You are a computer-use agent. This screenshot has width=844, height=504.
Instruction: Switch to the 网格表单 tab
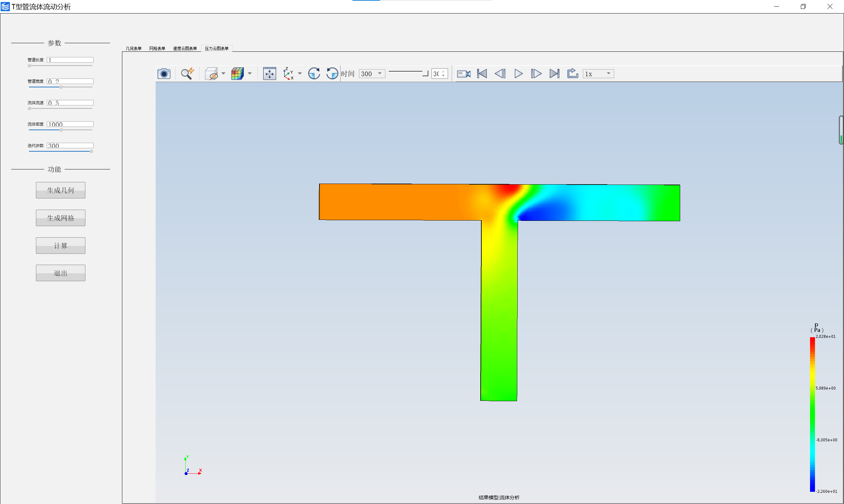(x=157, y=48)
